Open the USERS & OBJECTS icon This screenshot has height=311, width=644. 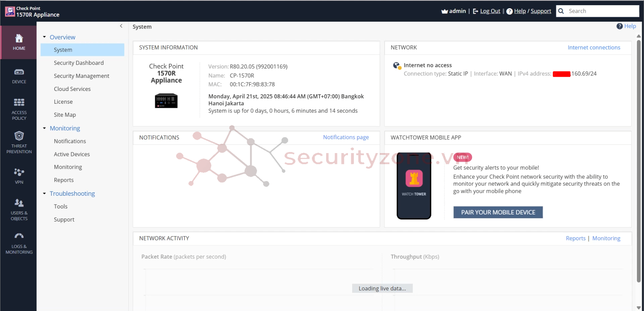pyautogui.click(x=19, y=203)
